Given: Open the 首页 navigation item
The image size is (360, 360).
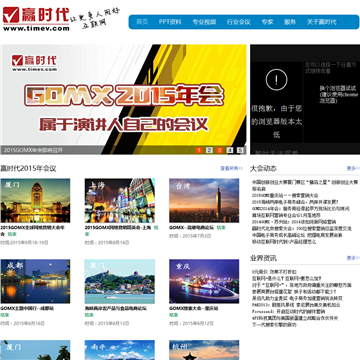Looking at the screenshot, I should 142,22.
